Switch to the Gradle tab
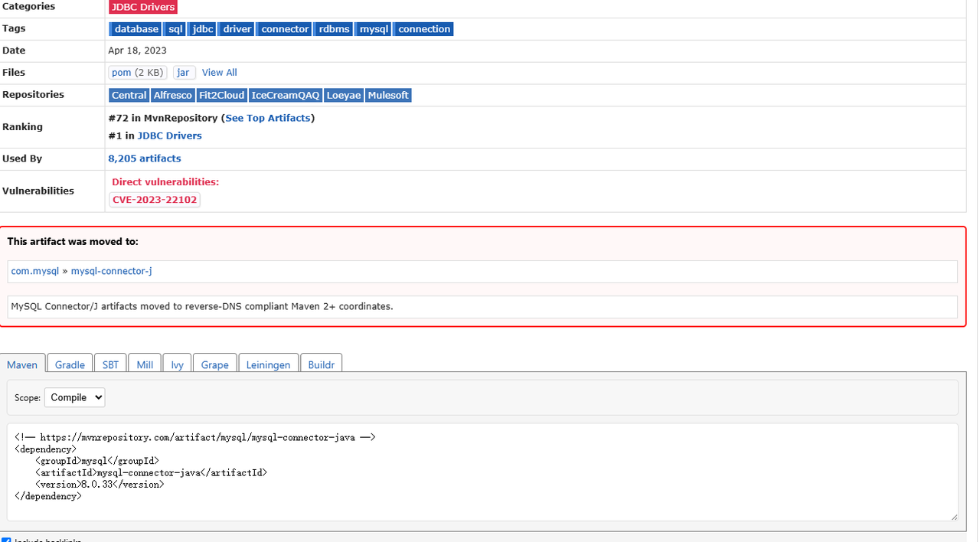Image resolution: width=980 pixels, height=542 pixels. pos(70,364)
